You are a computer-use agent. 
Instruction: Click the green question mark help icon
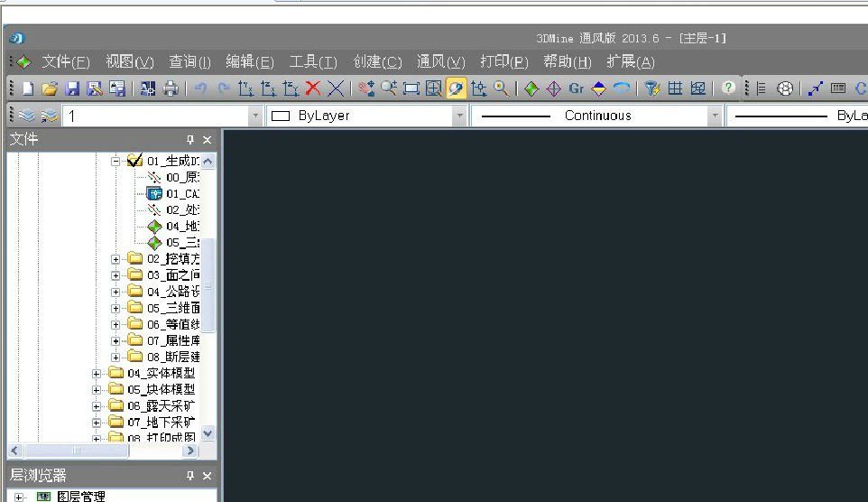[x=728, y=88]
